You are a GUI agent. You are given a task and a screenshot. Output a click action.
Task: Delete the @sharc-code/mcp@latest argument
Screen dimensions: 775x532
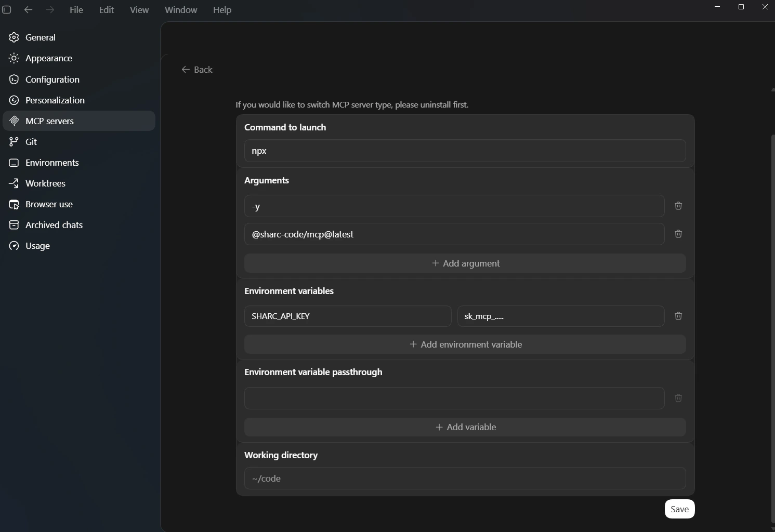[x=678, y=234]
